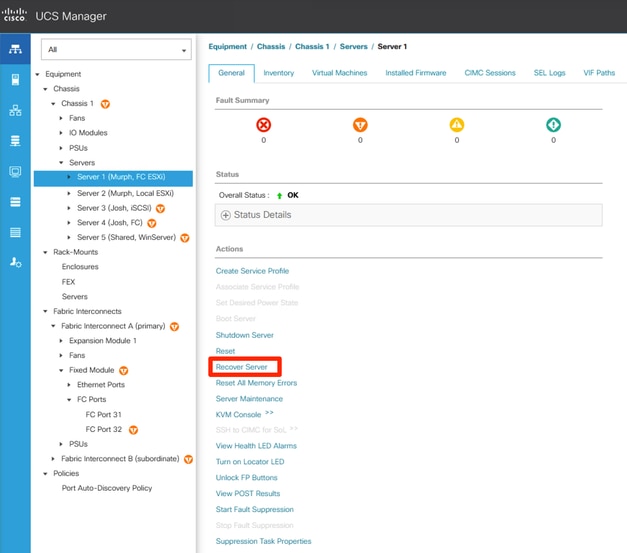Click the info fault icon in Fault Summary
This screenshot has width=627, height=553.
click(553, 125)
